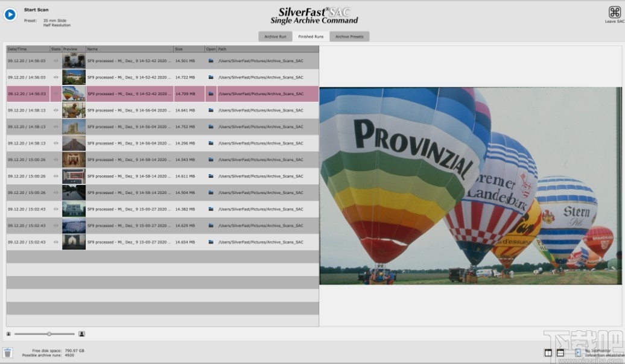The width and height of the screenshot is (625, 364).
Task: Click the small thumbnail size icon
Action: [x=8, y=334]
